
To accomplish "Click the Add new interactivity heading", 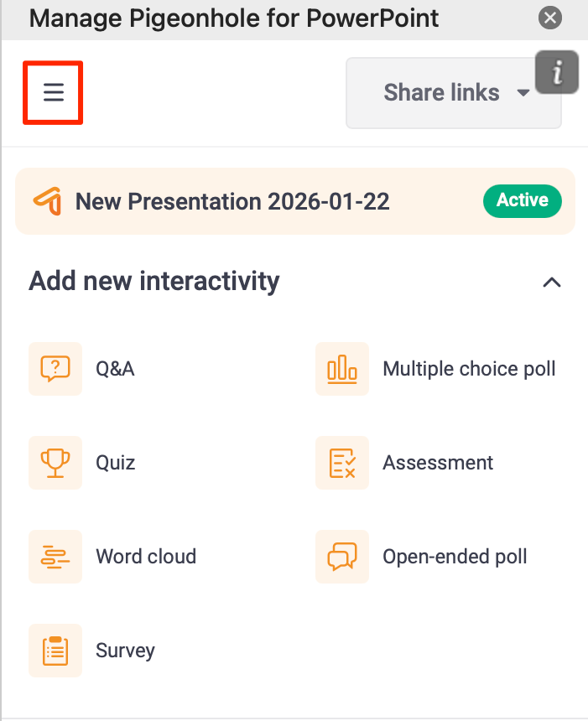I will 154,281.
